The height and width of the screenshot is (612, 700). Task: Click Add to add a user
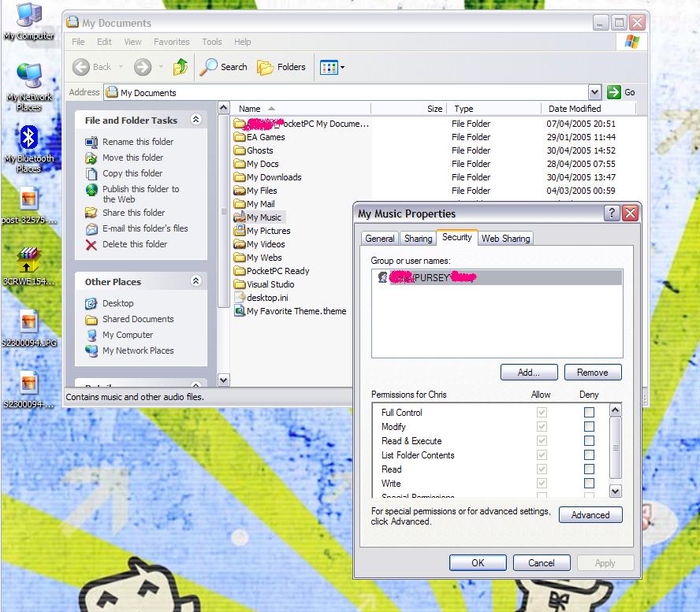coord(529,372)
